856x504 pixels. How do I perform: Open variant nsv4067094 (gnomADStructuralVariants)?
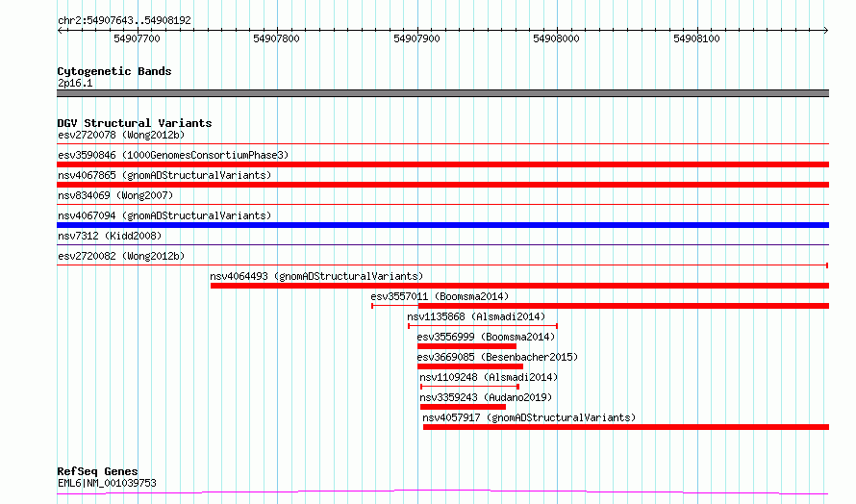click(x=164, y=215)
